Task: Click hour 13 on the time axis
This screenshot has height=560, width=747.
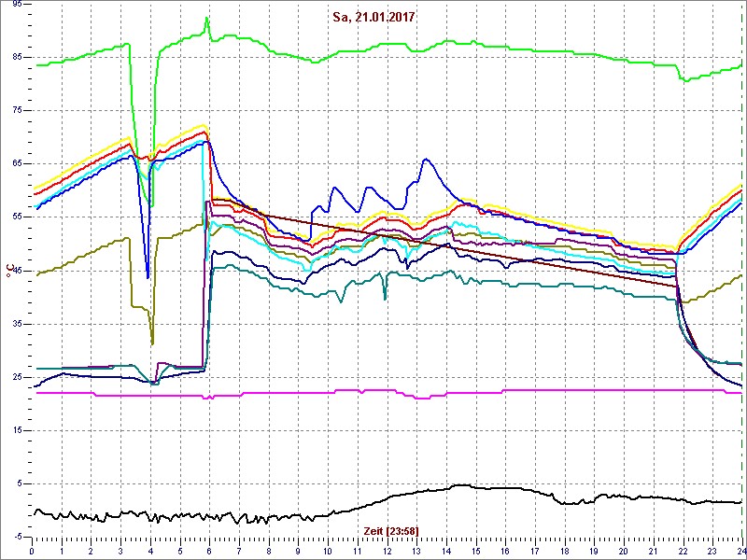Action: click(416, 551)
